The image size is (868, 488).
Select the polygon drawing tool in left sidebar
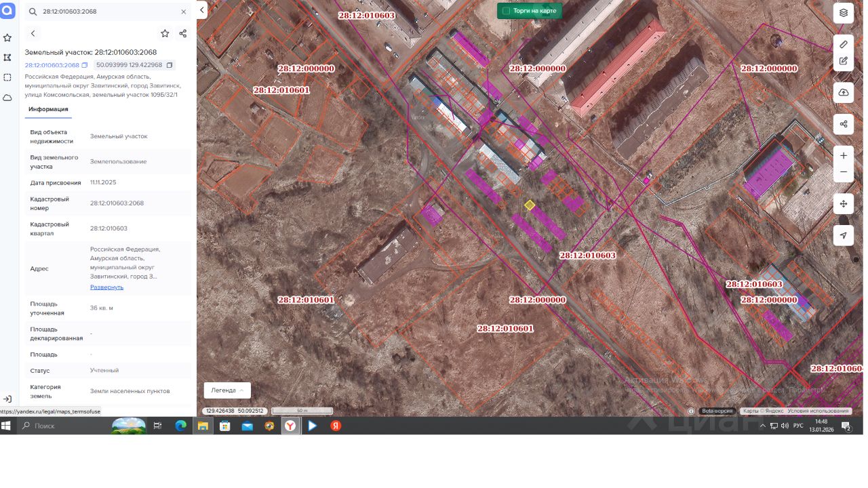(7, 58)
